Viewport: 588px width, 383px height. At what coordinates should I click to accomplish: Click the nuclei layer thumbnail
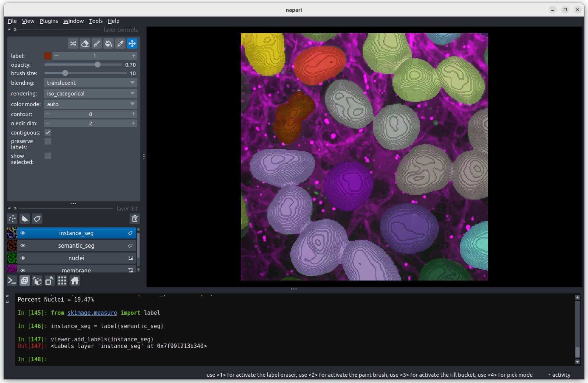click(x=12, y=258)
